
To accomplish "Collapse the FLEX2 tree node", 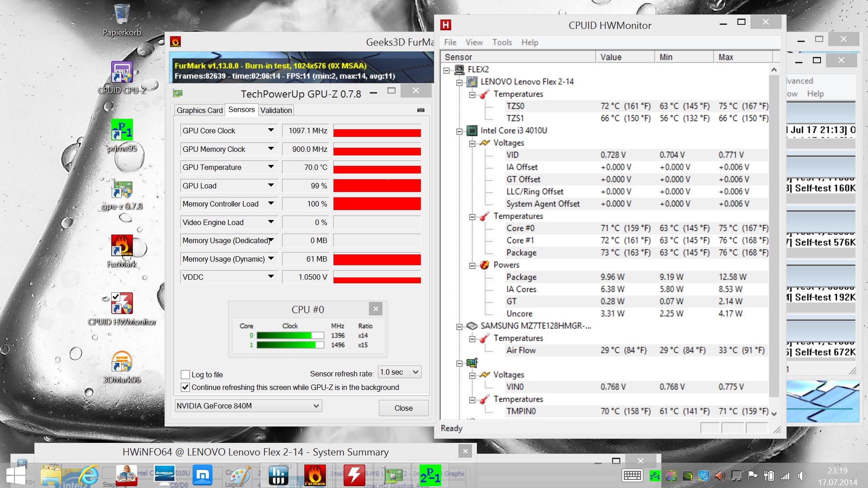I will tap(447, 70).
